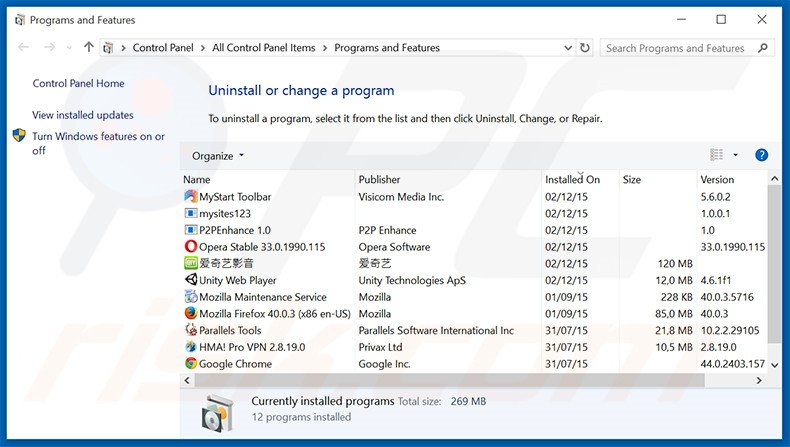Open the help question mark icon
Viewport: 790px width, 447px height.
[x=761, y=155]
